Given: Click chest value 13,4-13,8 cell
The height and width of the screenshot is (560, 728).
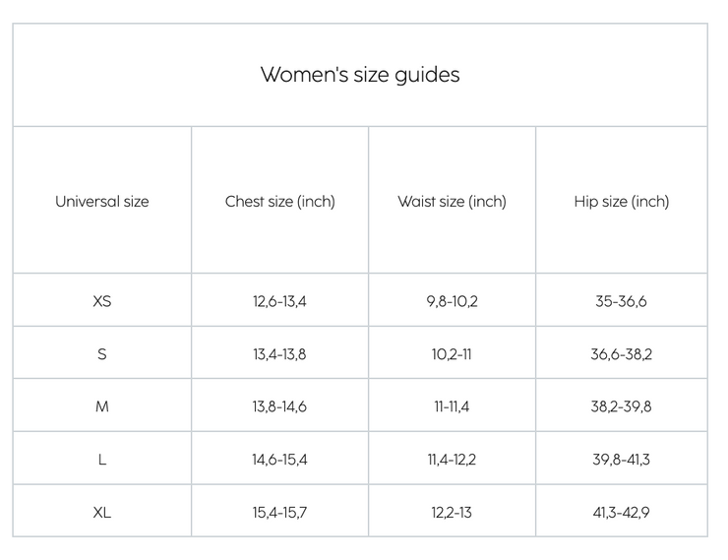Looking at the screenshot, I should click(x=279, y=354).
